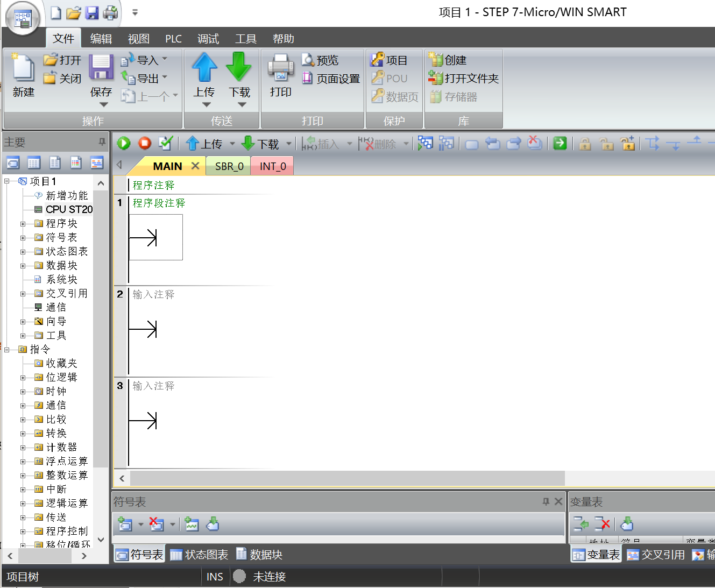Click the quick access save disk icon
Image resolution: width=715 pixels, height=588 pixels.
pos(92,13)
